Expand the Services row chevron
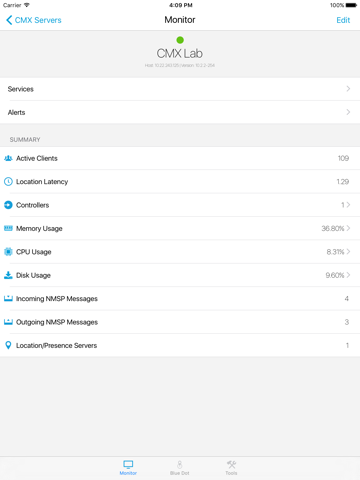 coord(348,89)
